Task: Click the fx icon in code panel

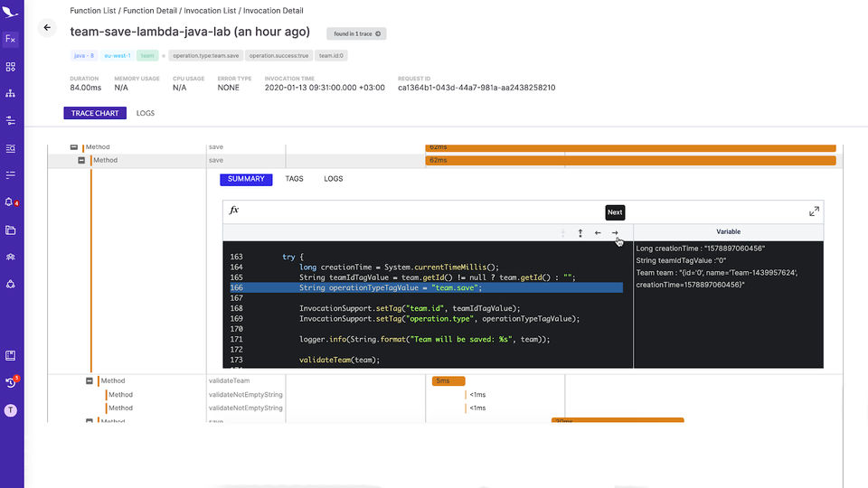Action: coord(234,210)
